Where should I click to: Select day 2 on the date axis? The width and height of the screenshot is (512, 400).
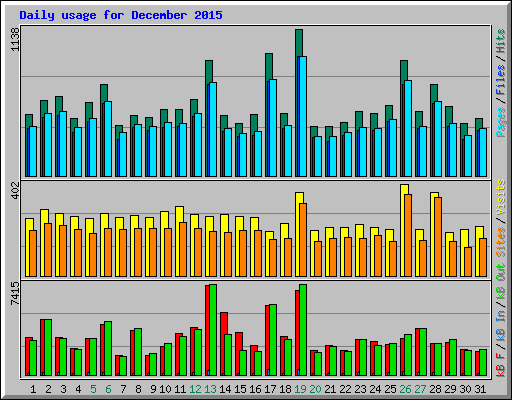(x=48, y=389)
